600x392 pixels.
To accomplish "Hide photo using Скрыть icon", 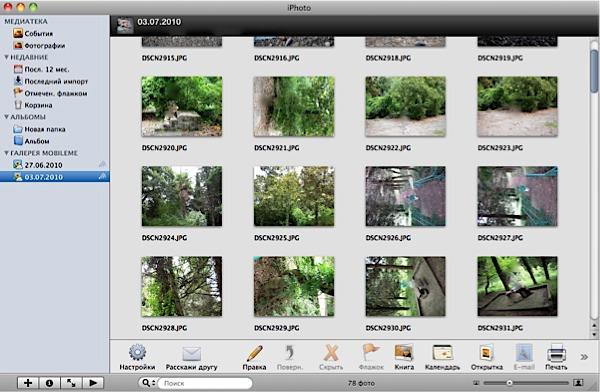I will [x=331, y=353].
